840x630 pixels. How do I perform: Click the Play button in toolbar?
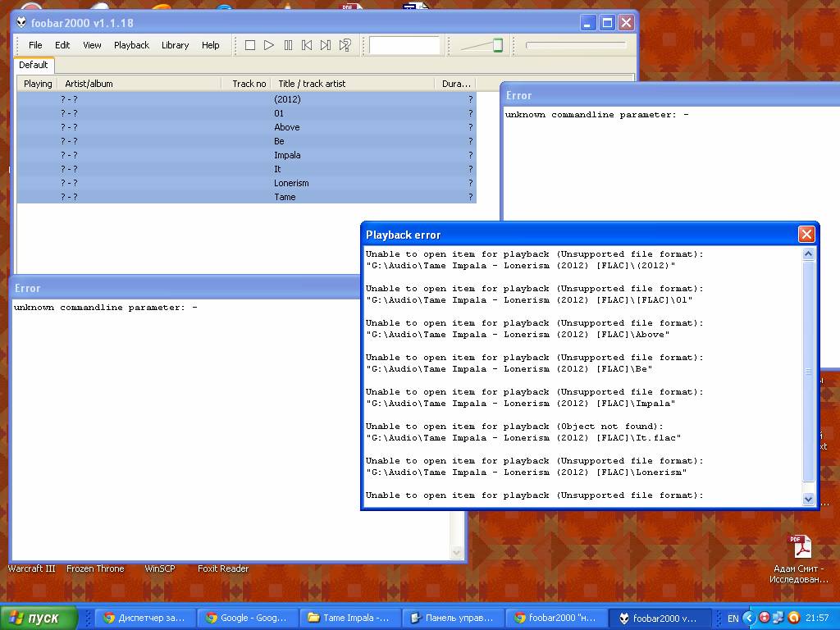coord(269,45)
